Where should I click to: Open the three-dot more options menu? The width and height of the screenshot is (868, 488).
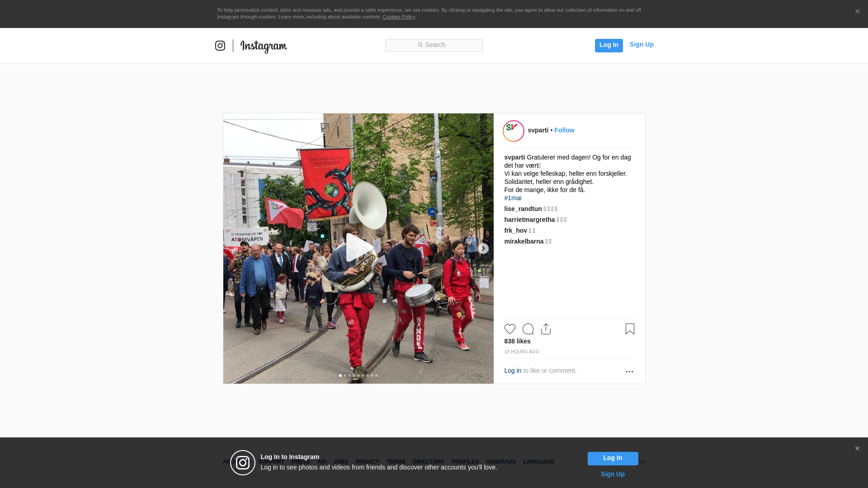629,371
